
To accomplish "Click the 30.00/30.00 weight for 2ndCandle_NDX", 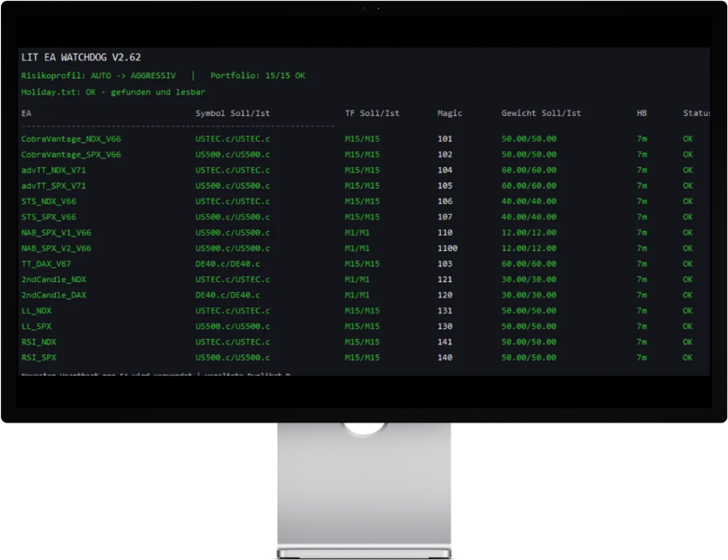I will [x=528, y=280].
